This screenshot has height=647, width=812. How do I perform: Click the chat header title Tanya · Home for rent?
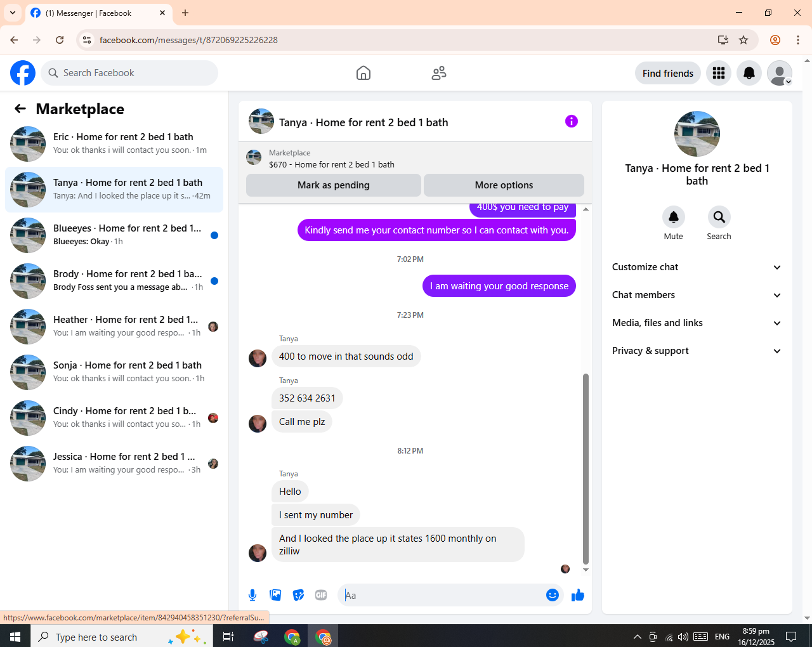pos(363,122)
